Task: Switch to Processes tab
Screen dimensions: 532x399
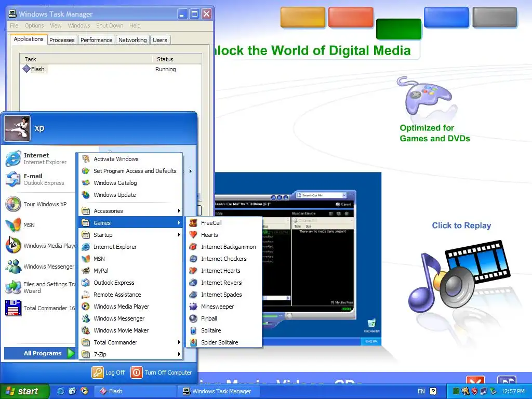Action: coord(62,40)
